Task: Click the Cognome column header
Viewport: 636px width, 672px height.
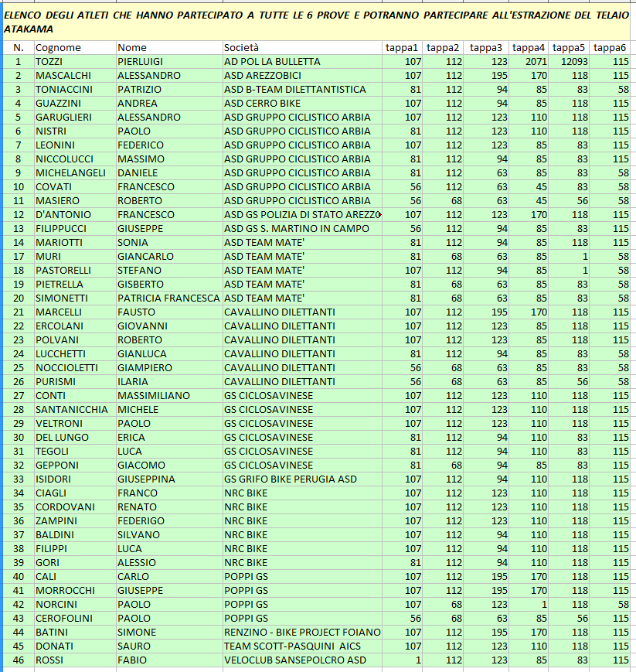Action: click(75, 48)
